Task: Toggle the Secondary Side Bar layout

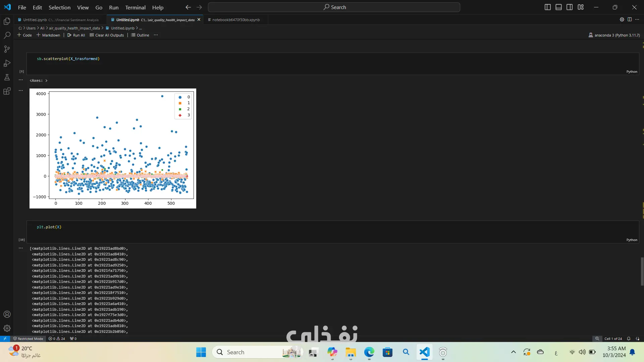Action: 570,7
